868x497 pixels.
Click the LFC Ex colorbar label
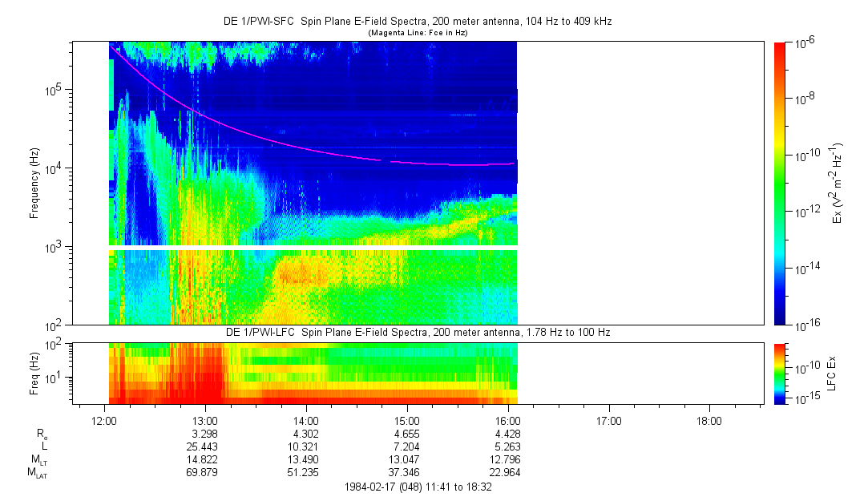833,373
